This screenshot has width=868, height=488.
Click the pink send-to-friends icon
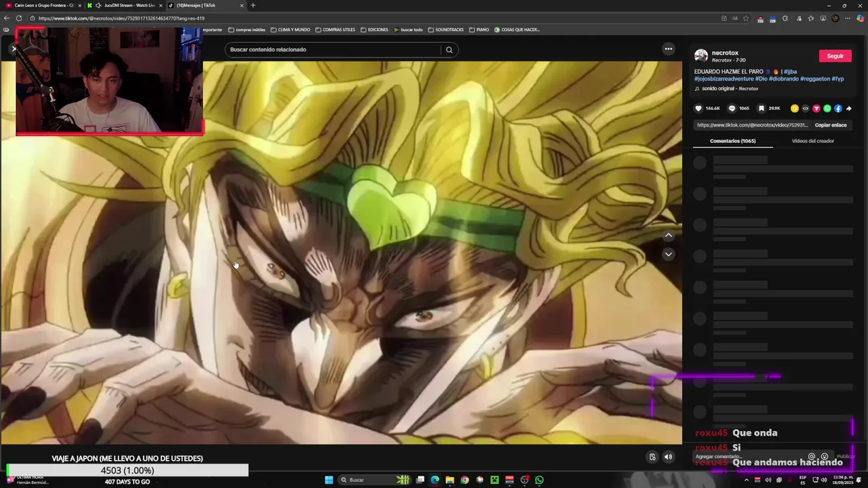816,108
